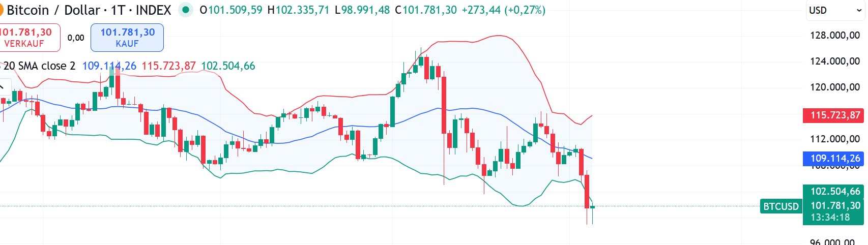Open the USD currency dropdown

pyautogui.click(x=834, y=10)
